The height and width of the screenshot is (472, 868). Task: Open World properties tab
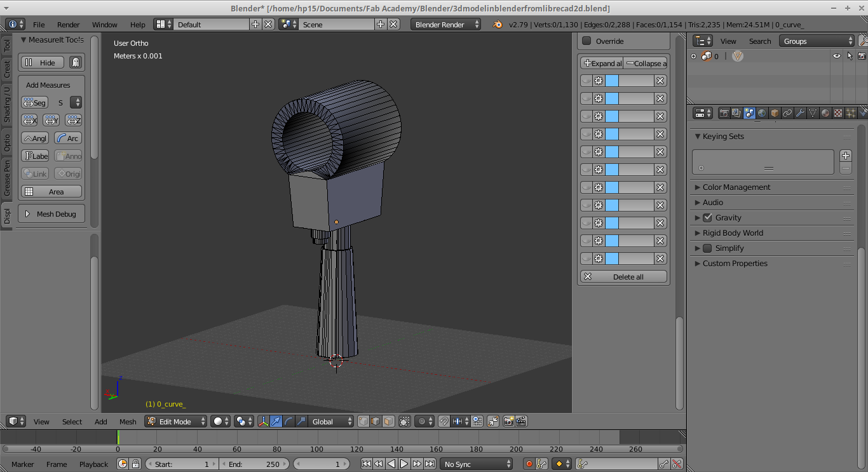[x=762, y=113]
